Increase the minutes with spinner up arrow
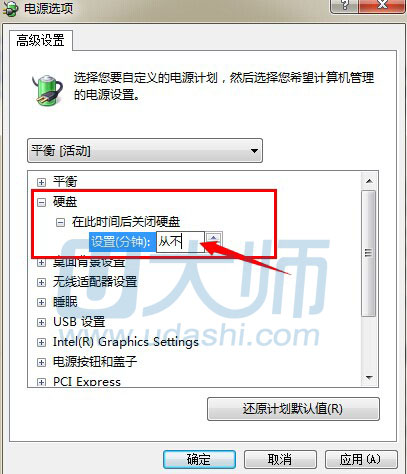This screenshot has width=407, height=474. [x=213, y=237]
